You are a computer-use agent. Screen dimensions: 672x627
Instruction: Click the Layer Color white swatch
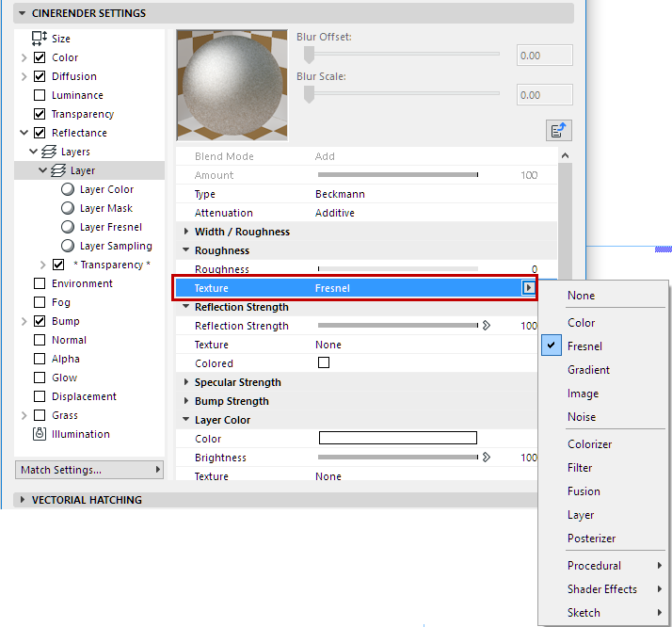point(398,438)
